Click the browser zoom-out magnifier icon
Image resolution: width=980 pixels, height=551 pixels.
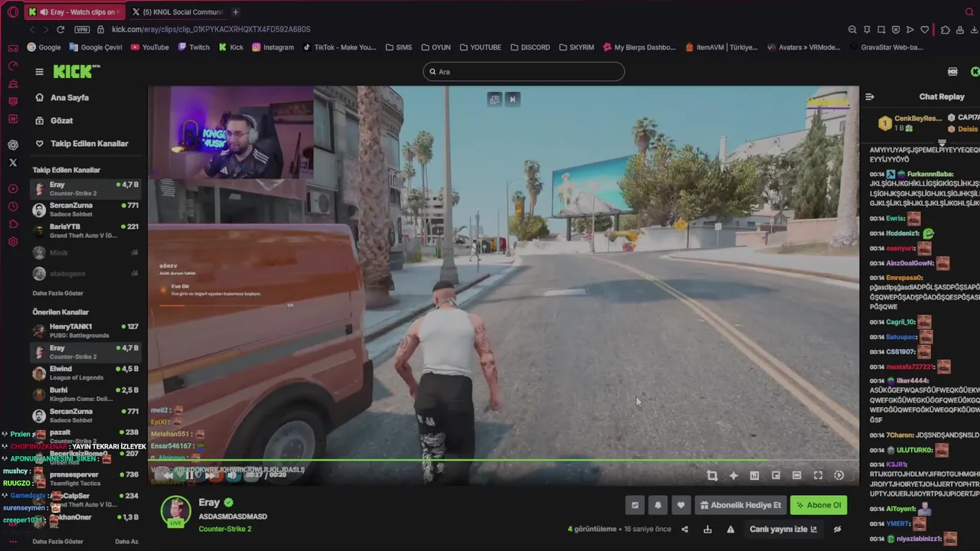852,30
